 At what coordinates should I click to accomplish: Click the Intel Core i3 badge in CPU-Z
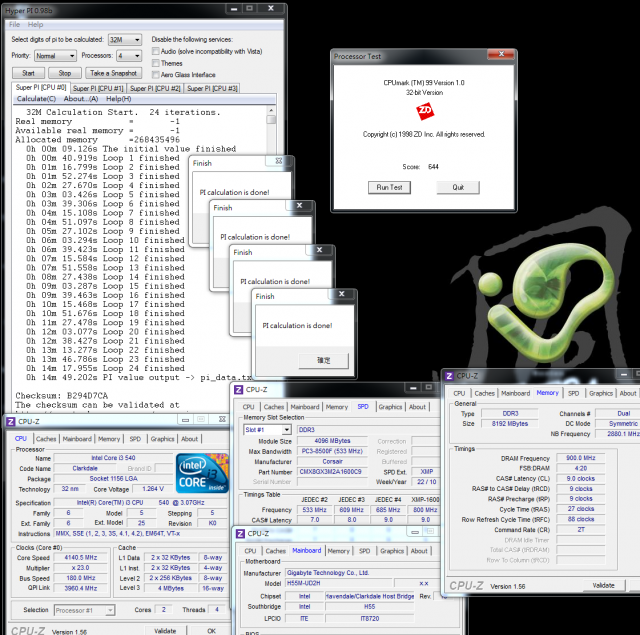coord(202,473)
